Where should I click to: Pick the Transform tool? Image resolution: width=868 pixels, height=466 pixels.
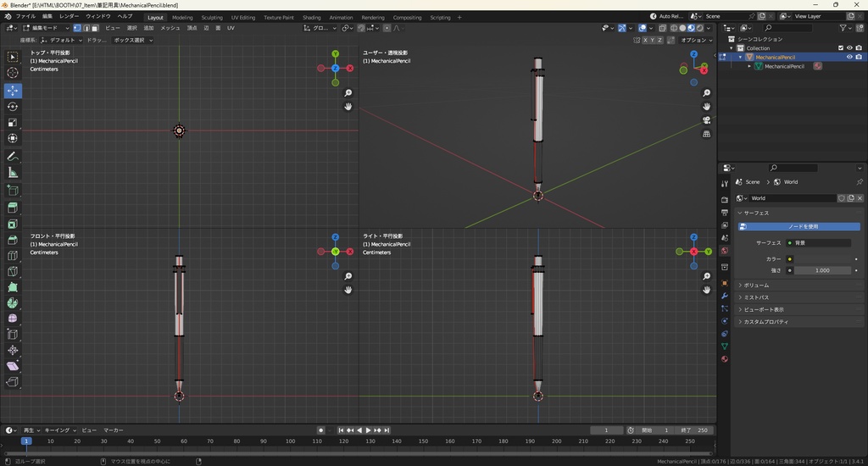(x=12, y=139)
